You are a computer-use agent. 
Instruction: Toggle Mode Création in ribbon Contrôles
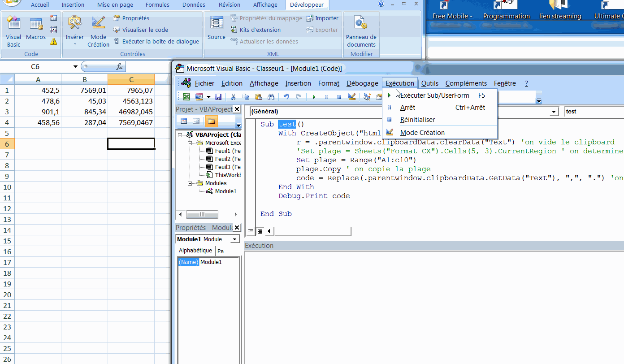98,31
